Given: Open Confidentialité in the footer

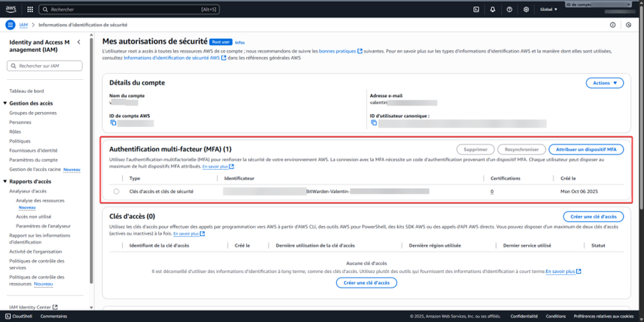Looking at the screenshot, I should (x=524, y=317).
